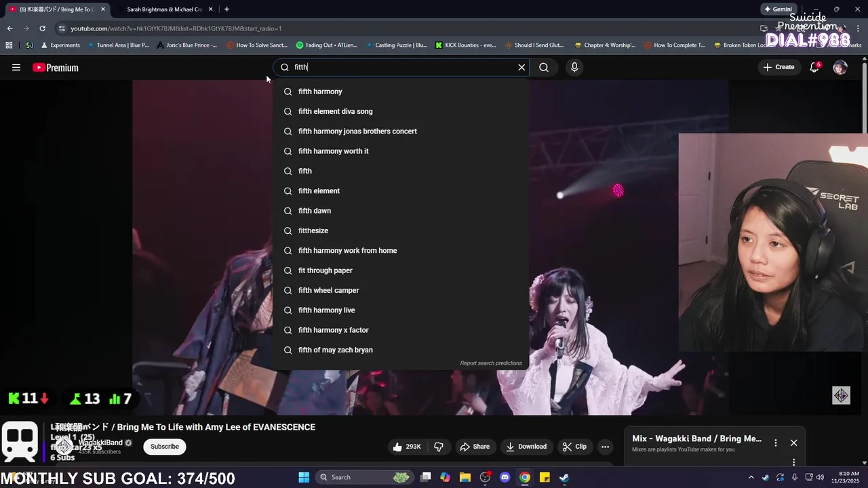Screen dimensions: 868x488
Task: Open Discord from the taskbar
Action: 505,477
